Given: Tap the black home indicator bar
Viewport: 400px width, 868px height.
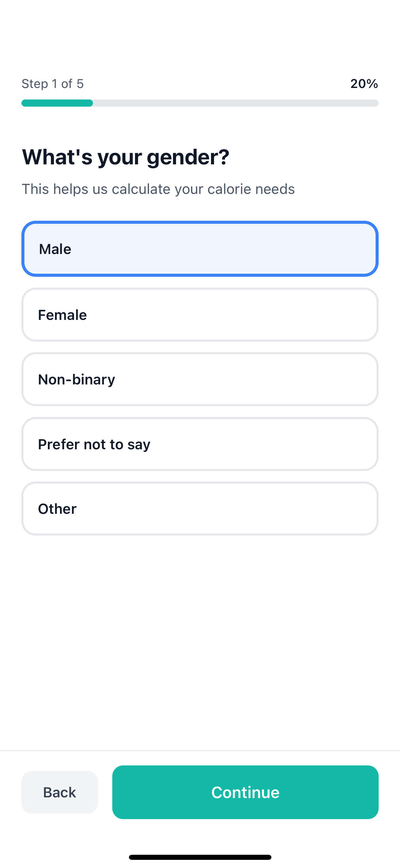Looking at the screenshot, I should click(200, 857).
